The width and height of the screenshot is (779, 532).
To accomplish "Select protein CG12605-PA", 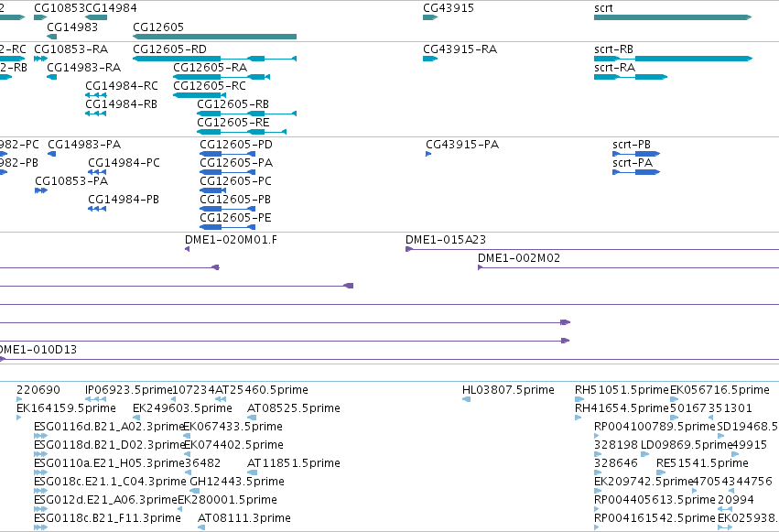I will coord(228,172).
